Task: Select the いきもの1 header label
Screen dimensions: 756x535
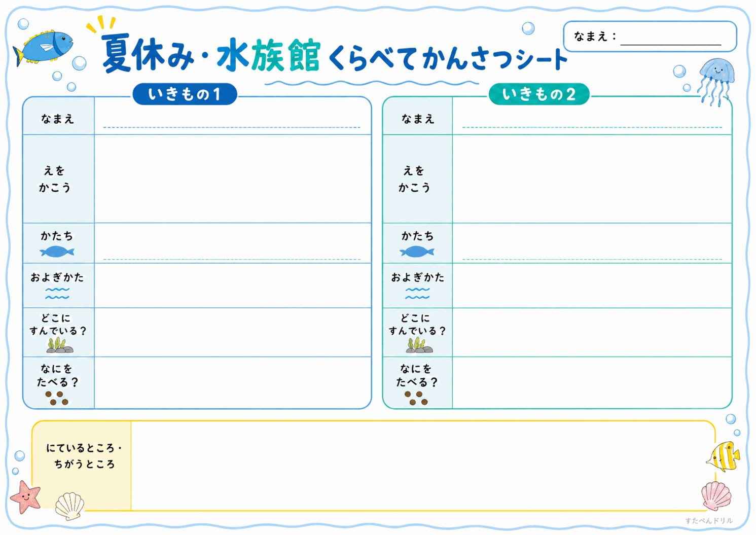Action: click(x=185, y=94)
